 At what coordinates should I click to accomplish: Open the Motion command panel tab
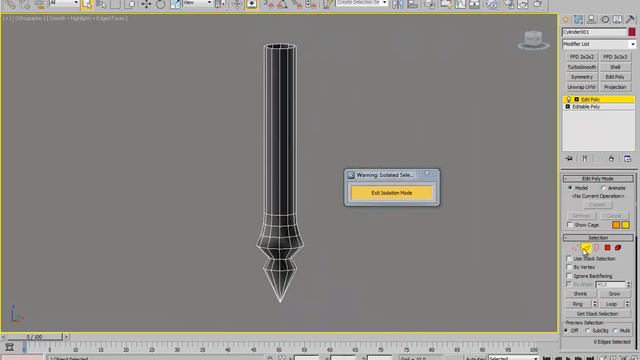pyautogui.click(x=605, y=20)
